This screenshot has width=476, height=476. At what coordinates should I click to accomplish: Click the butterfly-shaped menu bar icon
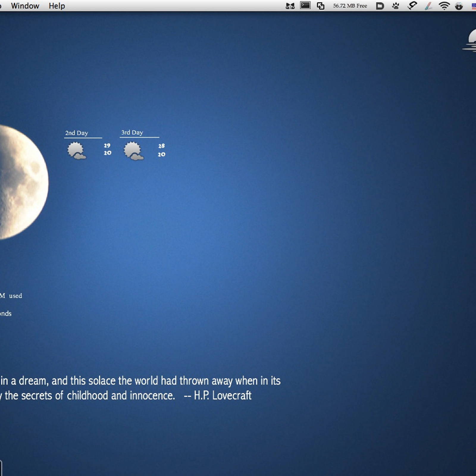point(290,6)
